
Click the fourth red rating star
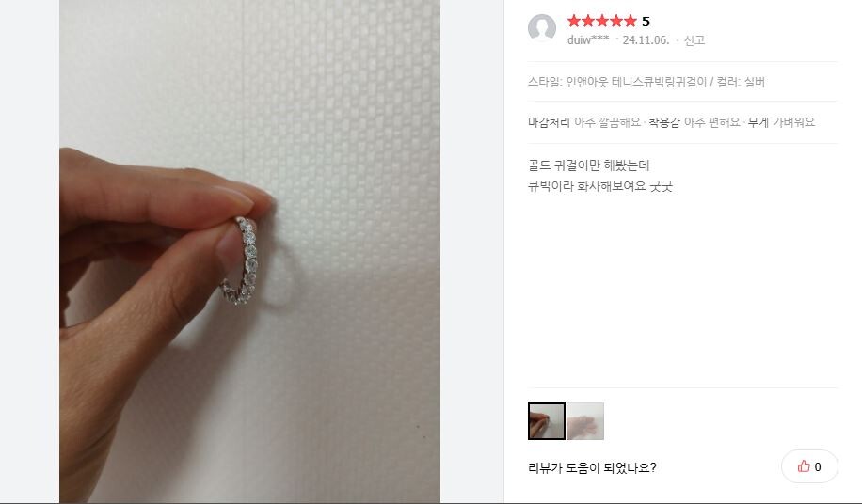point(616,22)
